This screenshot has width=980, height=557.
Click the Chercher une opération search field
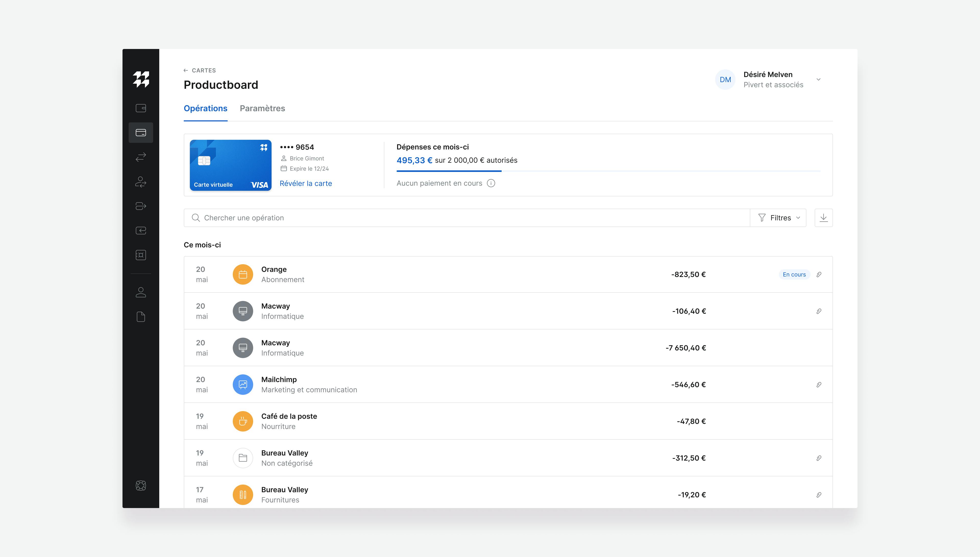pos(467,218)
